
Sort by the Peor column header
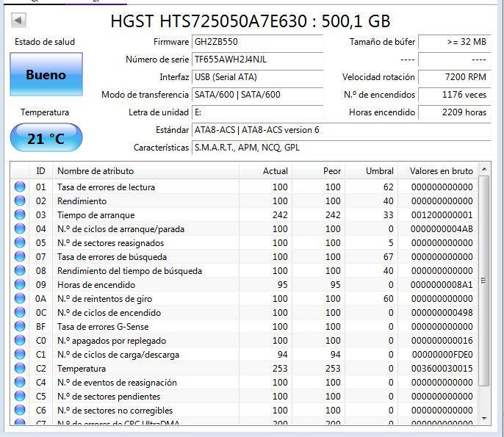point(319,171)
